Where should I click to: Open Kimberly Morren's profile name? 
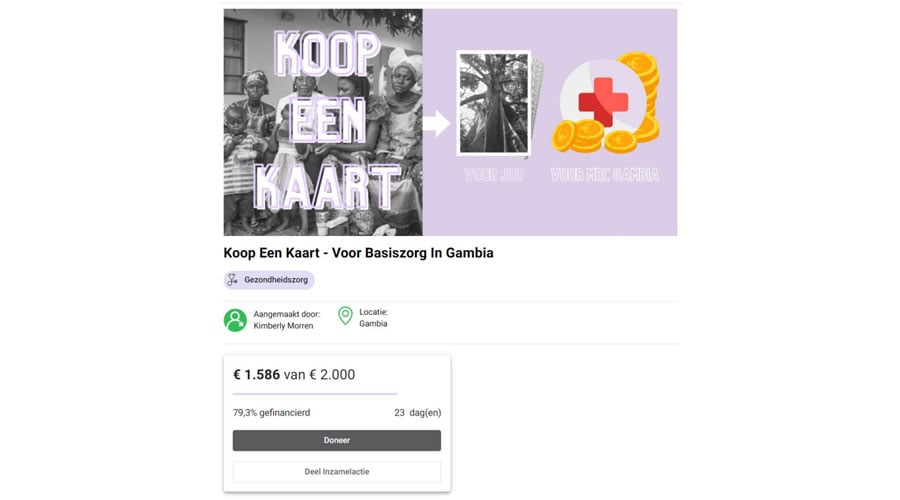[283, 326]
